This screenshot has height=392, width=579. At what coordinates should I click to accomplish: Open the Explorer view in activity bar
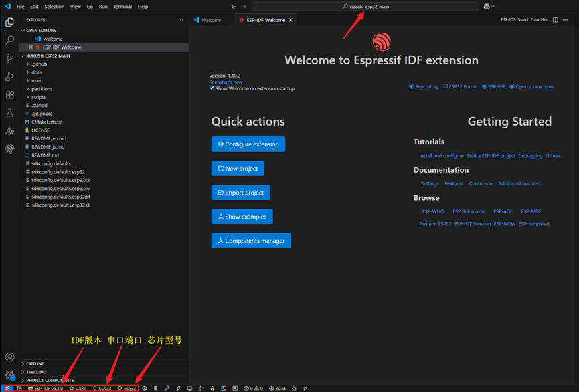(x=9, y=22)
